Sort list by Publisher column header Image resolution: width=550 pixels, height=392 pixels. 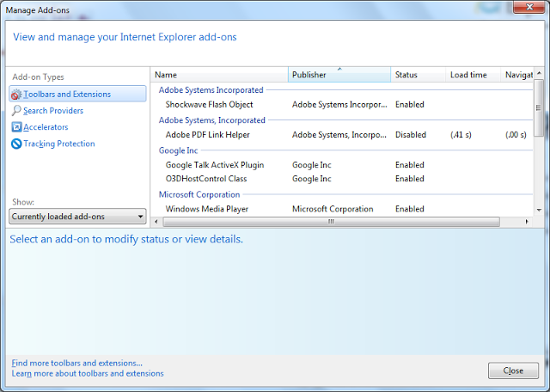coord(339,75)
